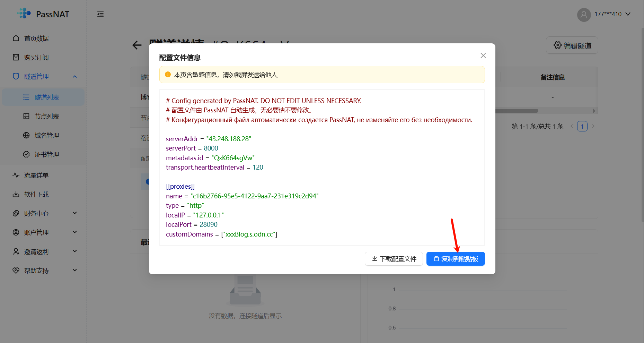Click the back arrow beside the tunnel title
Viewport: 644px width, 343px height.
tap(137, 45)
